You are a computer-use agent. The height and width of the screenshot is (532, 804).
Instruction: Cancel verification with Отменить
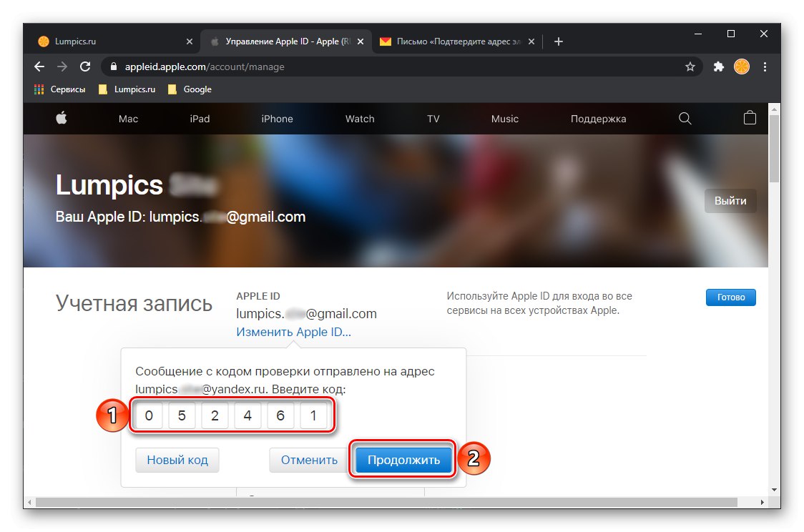(309, 460)
